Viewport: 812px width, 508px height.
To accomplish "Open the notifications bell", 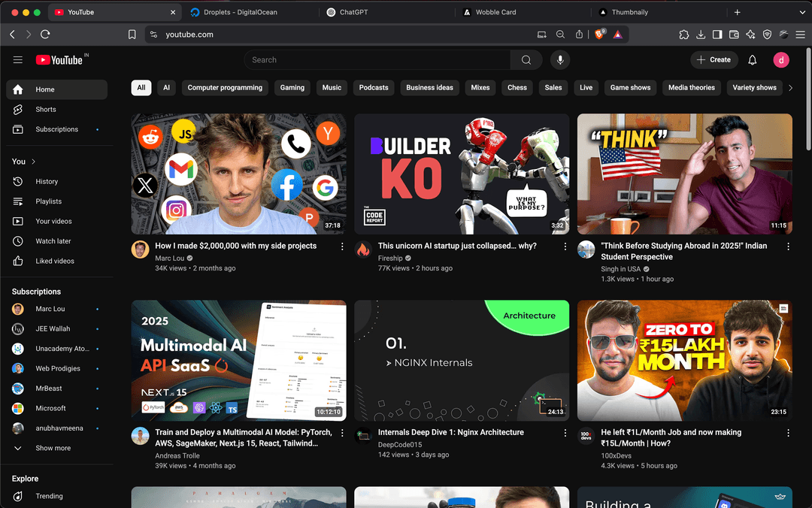I will [x=752, y=60].
